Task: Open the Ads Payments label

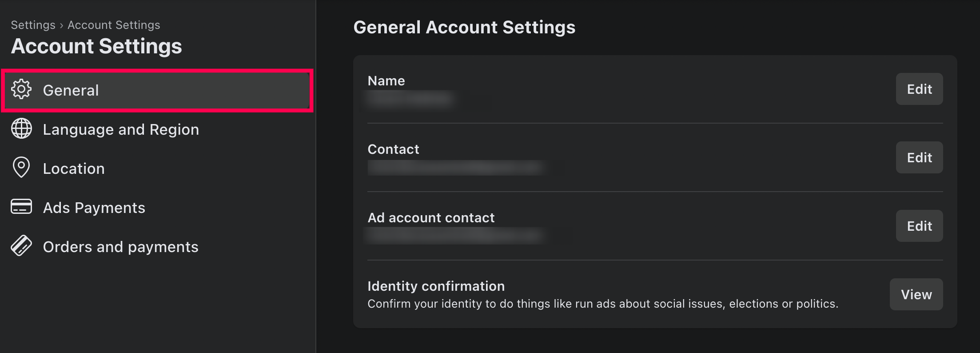Action: [94, 208]
